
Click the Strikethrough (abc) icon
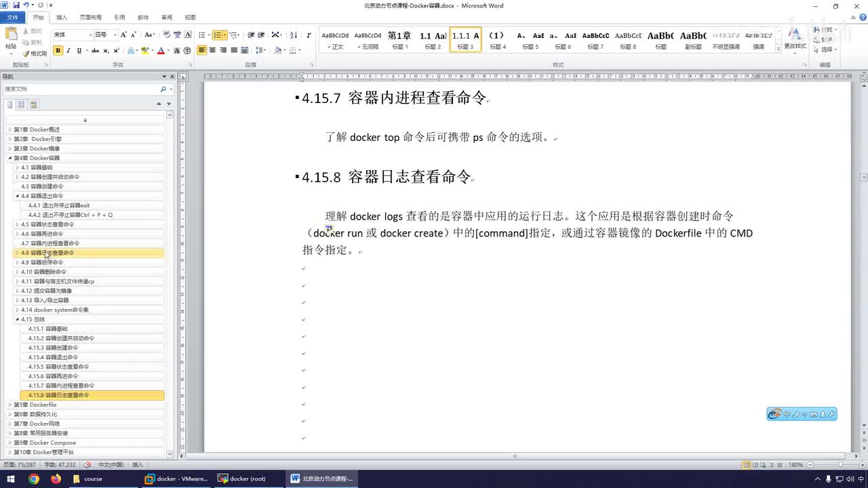pos(95,51)
